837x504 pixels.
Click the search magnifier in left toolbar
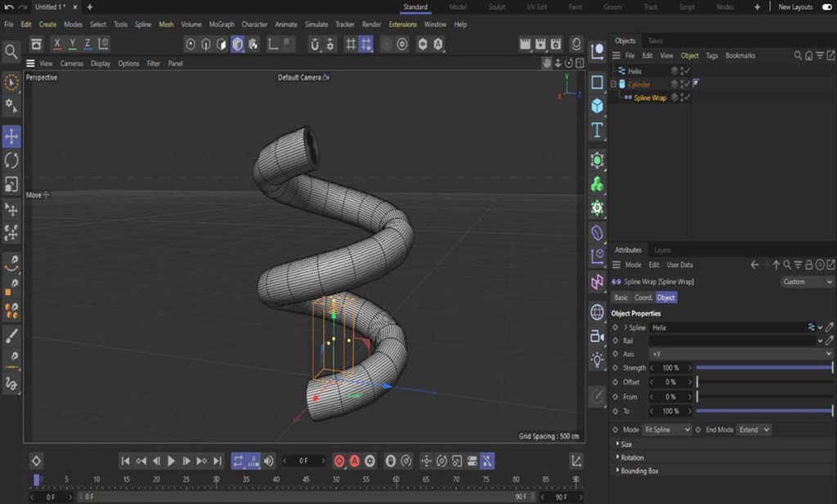11,52
